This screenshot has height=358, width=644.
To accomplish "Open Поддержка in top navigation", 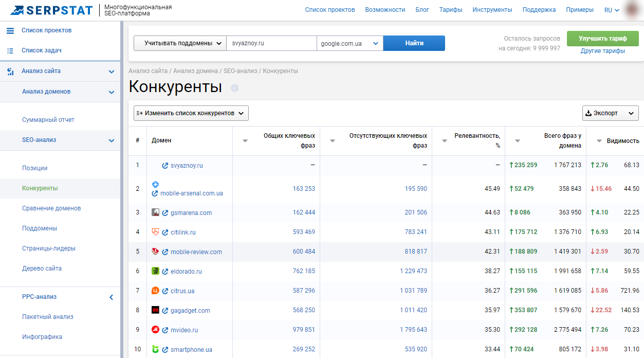I will click(539, 10).
